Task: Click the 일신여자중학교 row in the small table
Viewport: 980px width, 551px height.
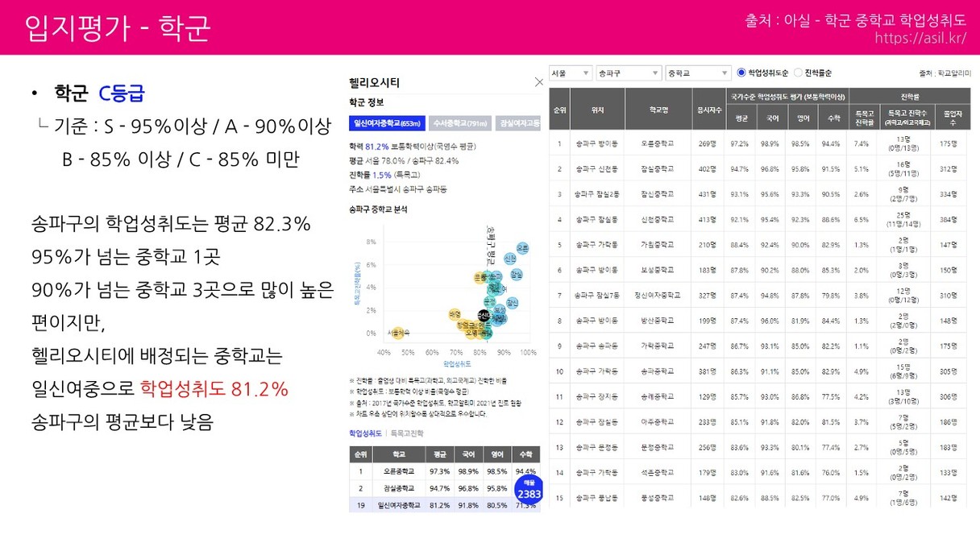Action: [x=444, y=506]
